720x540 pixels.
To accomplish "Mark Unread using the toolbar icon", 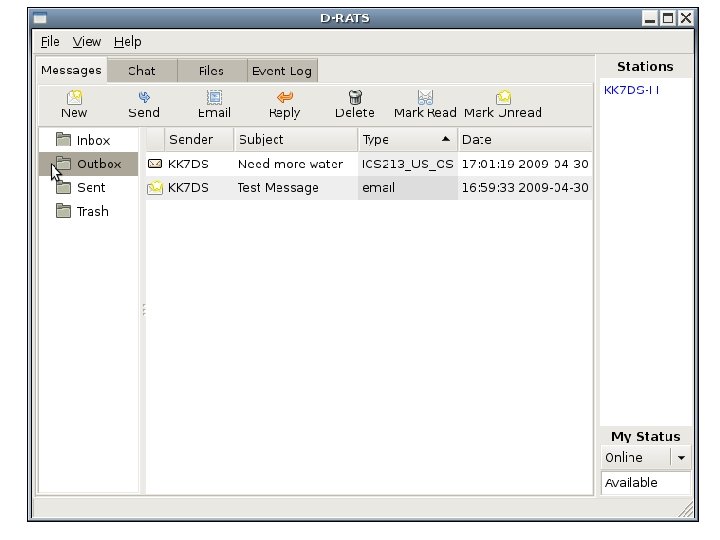I will 503,105.
